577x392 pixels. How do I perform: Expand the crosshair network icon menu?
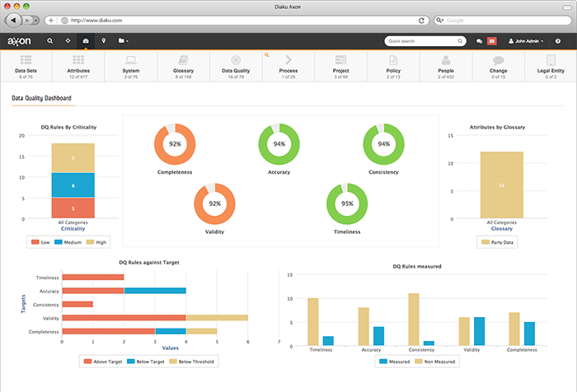(x=68, y=40)
